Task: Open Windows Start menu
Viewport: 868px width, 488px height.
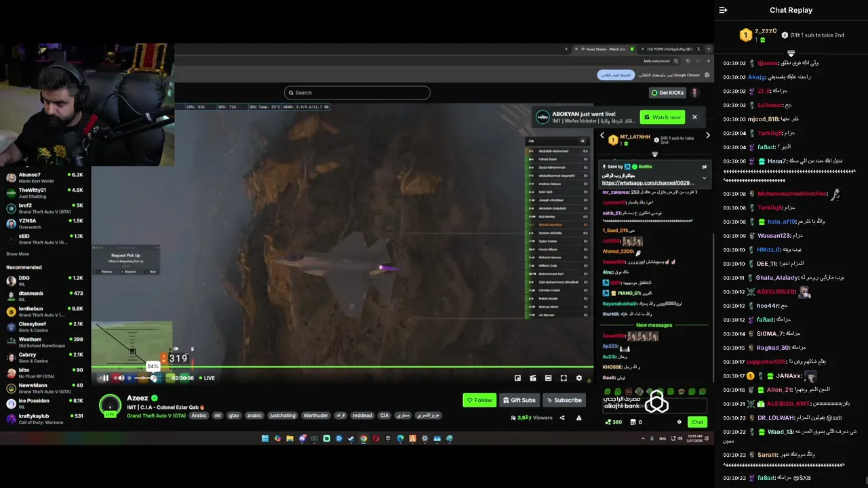Action: [x=265, y=439]
